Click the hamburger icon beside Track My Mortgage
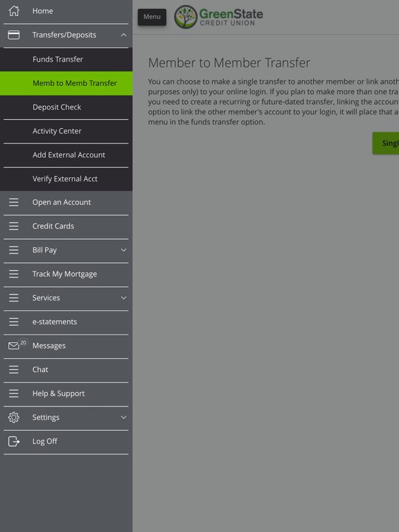The height and width of the screenshot is (532, 399). click(14, 274)
